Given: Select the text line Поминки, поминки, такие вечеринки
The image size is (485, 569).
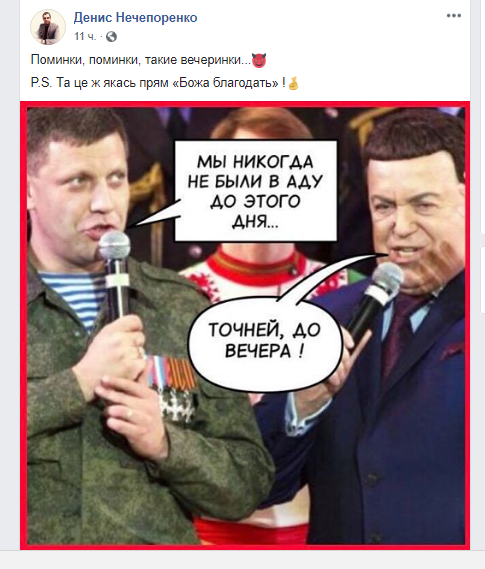Looking at the screenshot, I should 141,60.
